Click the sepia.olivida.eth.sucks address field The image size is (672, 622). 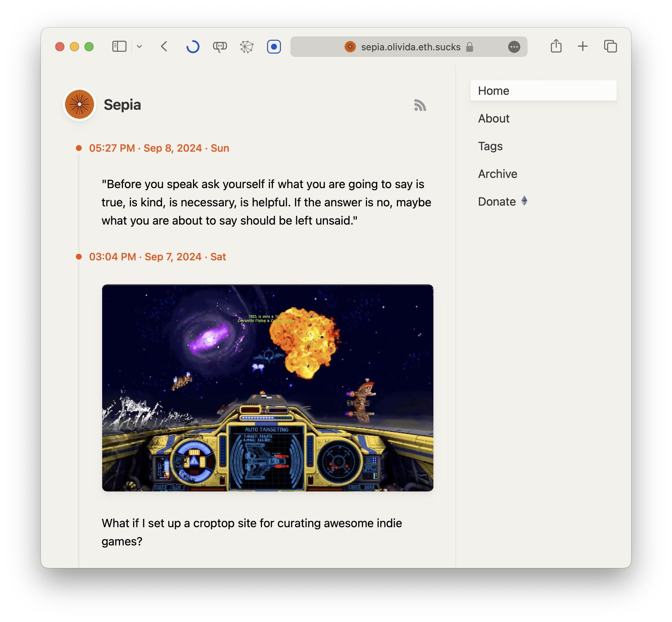click(410, 47)
